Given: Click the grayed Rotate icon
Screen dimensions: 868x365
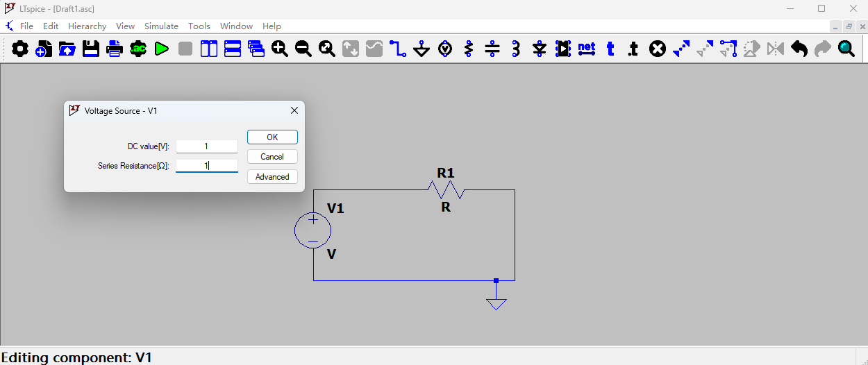Looking at the screenshot, I should tap(752, 49).
